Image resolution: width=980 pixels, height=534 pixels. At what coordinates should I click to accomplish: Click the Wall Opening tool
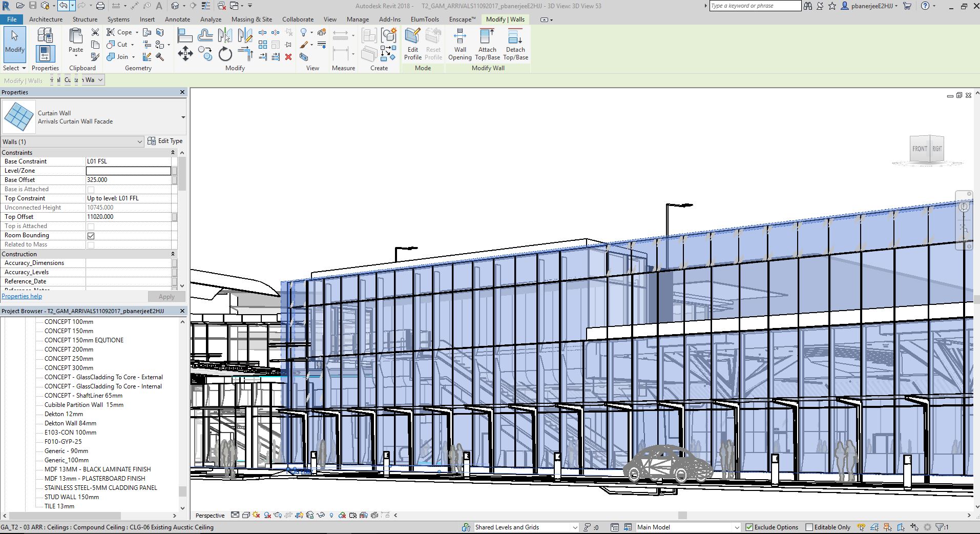(x=460, y=44)
